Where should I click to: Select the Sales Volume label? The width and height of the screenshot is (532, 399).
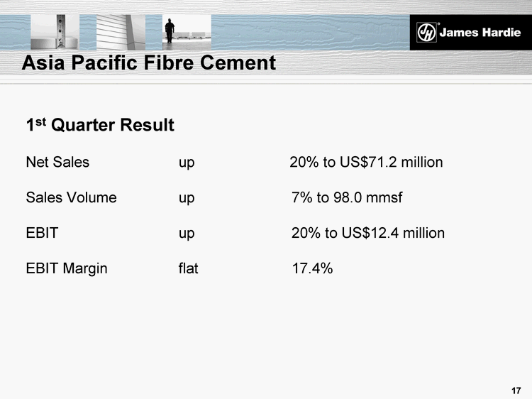tap(71, 197)
